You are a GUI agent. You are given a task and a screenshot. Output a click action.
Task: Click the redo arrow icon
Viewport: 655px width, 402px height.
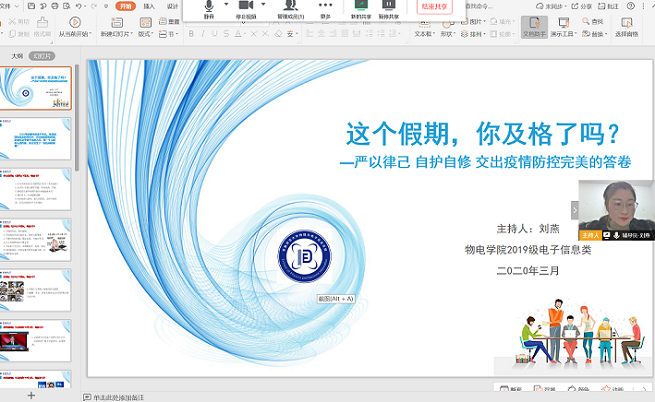(94, 6)
